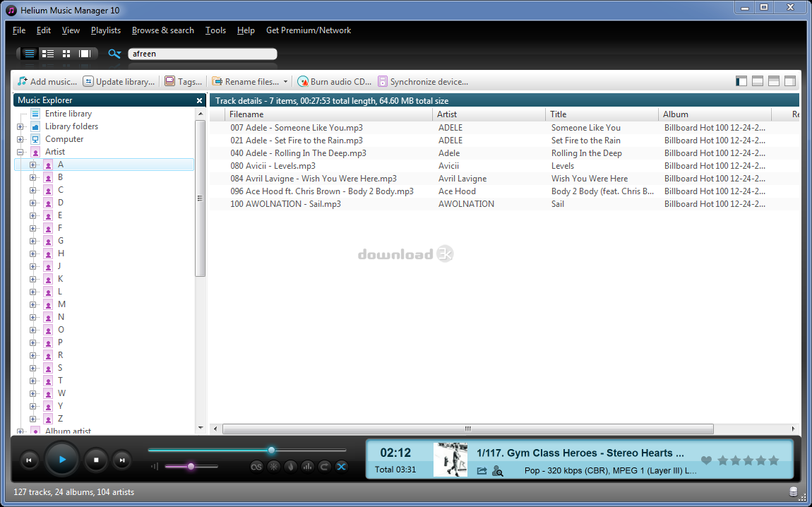Toggle the equalizer bars icon
This screenshot has width=812, height=507.
coord(308,467)
